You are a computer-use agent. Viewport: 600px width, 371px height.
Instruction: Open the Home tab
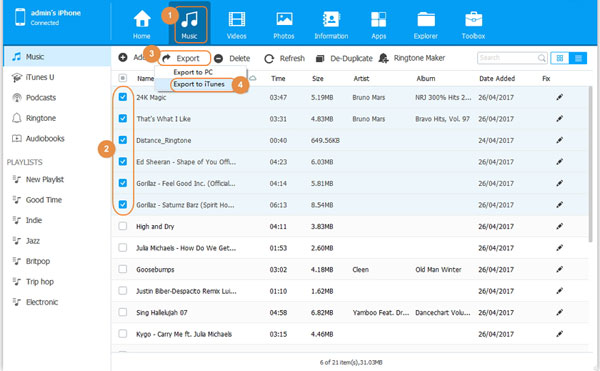coord(142,24)
